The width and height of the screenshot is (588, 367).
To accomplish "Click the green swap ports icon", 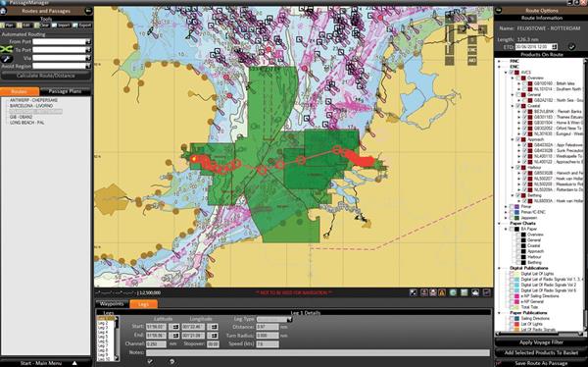I will coord(7,50).
